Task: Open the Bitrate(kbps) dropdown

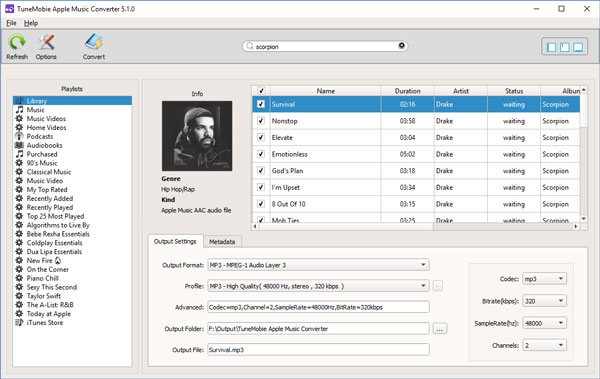Action: pyautogui.click(x=545, y=301)
